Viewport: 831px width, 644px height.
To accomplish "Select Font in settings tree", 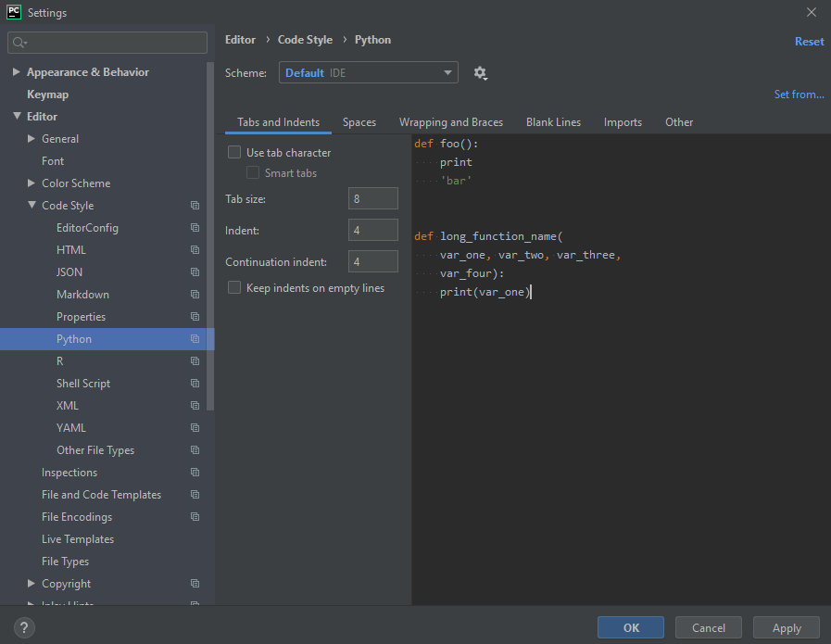I will point(53,161).
